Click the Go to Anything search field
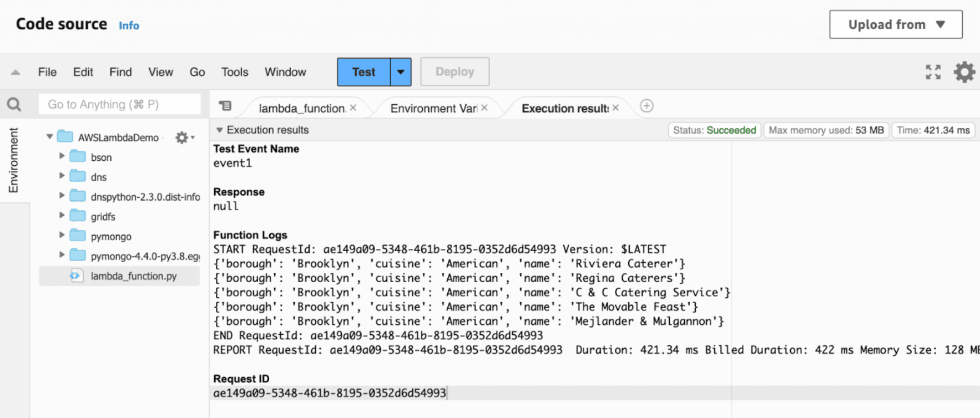This screenshot has width=980, height=418. [x=119, y=104]
